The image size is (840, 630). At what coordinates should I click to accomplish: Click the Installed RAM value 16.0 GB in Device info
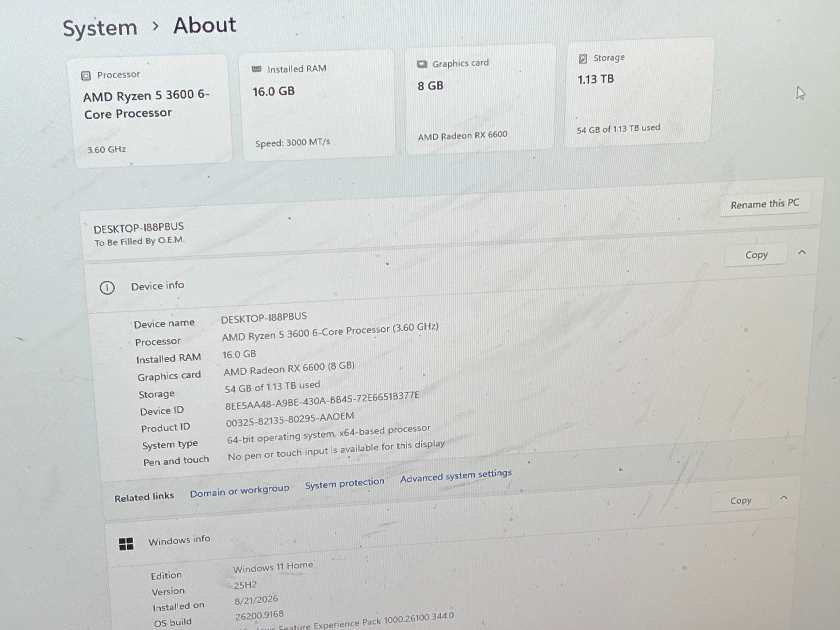point(239,354)
